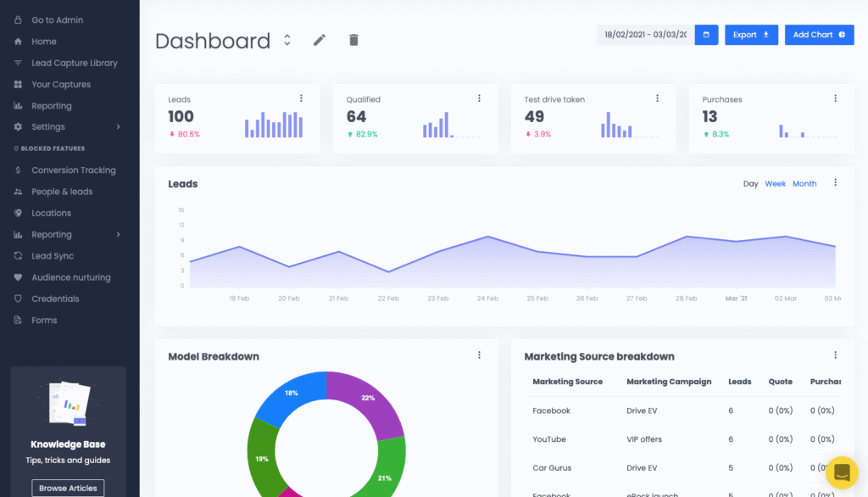
Task: Click the dark green 19% donut segment
Action: click(261, 458)
